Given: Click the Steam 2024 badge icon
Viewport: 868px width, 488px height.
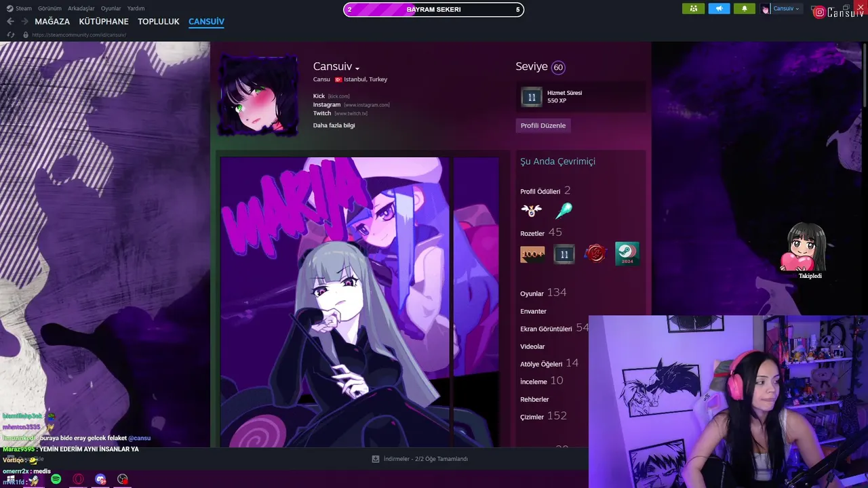Looking at the screenshot, I should [x=627, y=254].
